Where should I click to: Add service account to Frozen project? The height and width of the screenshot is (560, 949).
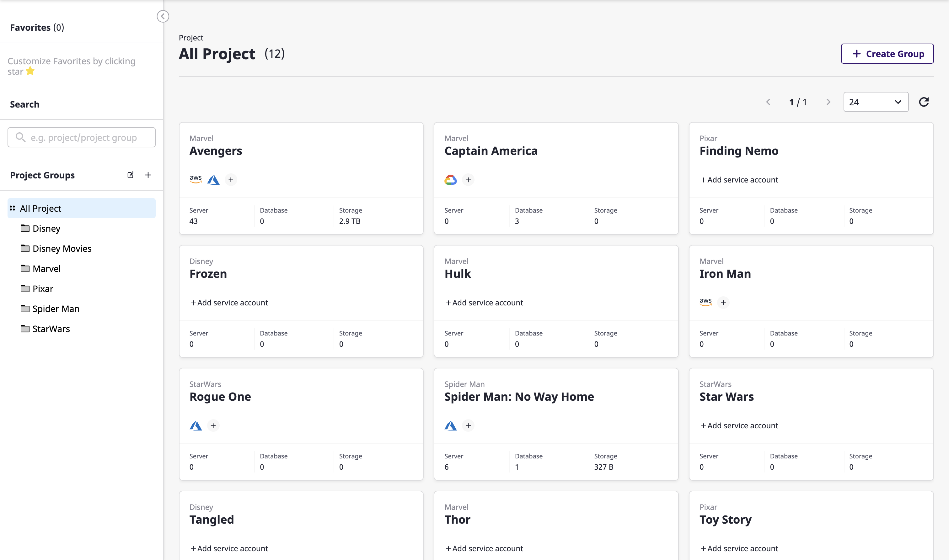pyautogui.click(x=229, y=302)
